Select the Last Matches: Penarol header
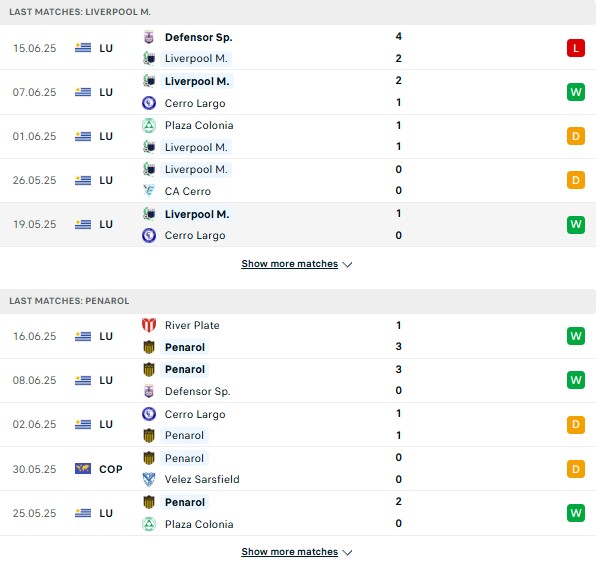The height and width of the screenshot is (572, 599). click(298, 301)
